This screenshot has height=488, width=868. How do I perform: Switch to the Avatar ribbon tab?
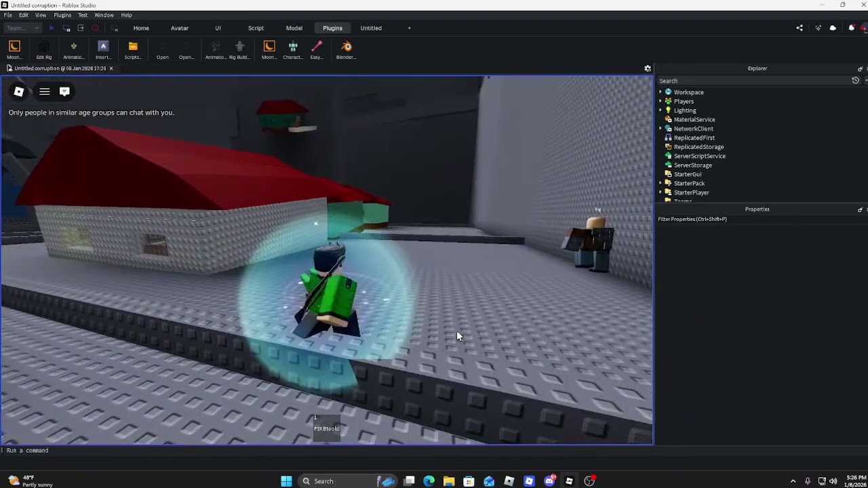[180, 28]
